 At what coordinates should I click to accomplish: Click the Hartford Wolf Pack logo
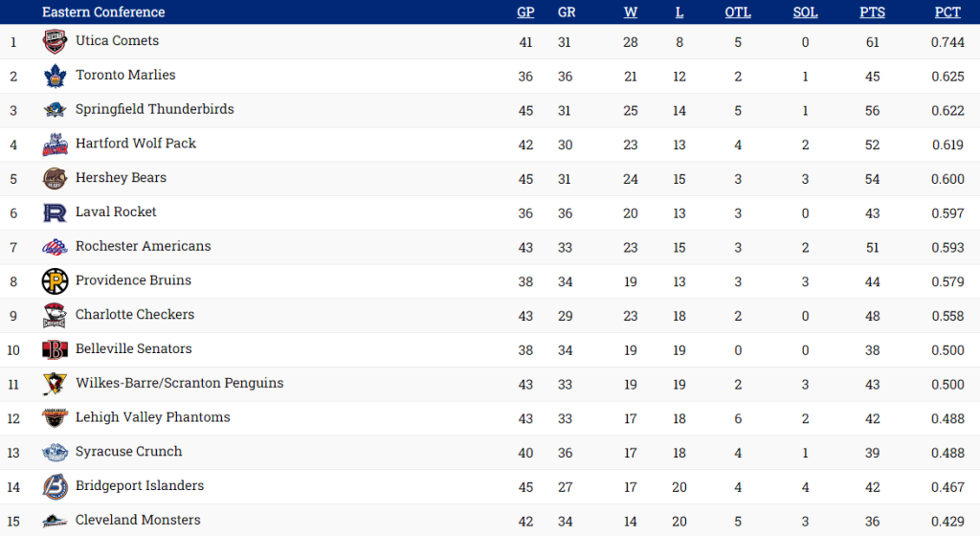(55, 145)
